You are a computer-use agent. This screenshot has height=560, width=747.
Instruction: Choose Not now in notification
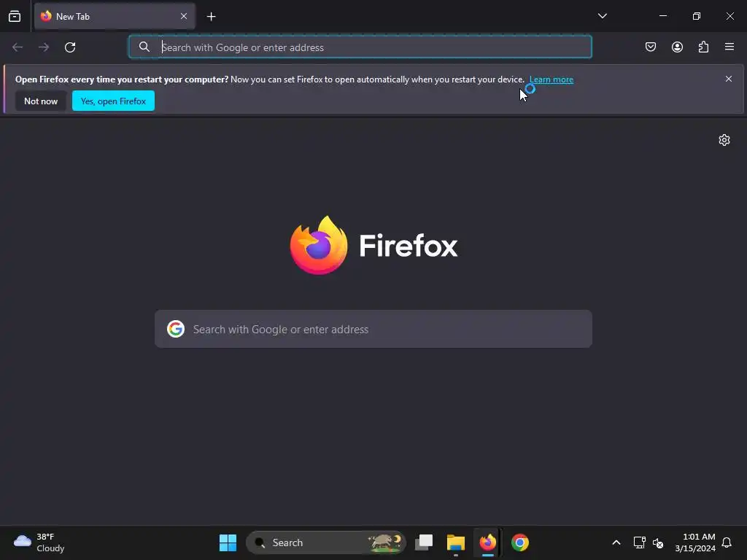click(41, 101)
